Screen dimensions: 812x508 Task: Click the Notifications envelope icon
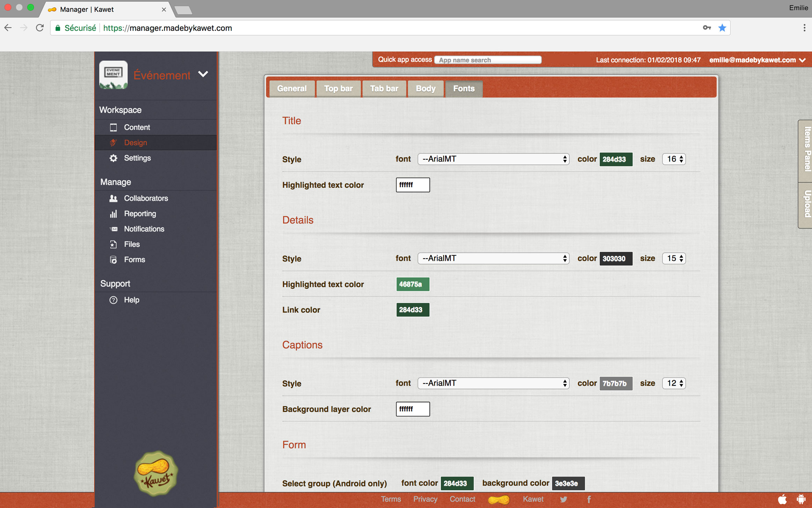pos(113,229)
